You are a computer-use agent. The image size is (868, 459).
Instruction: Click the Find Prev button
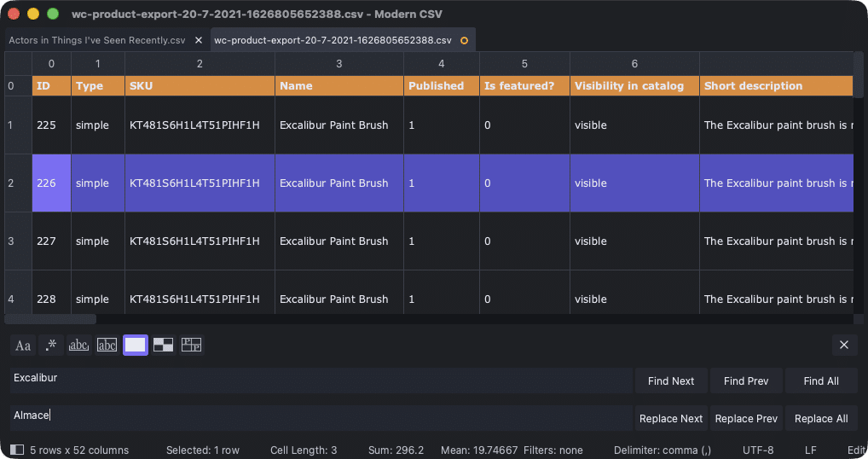tap(746, 381)
